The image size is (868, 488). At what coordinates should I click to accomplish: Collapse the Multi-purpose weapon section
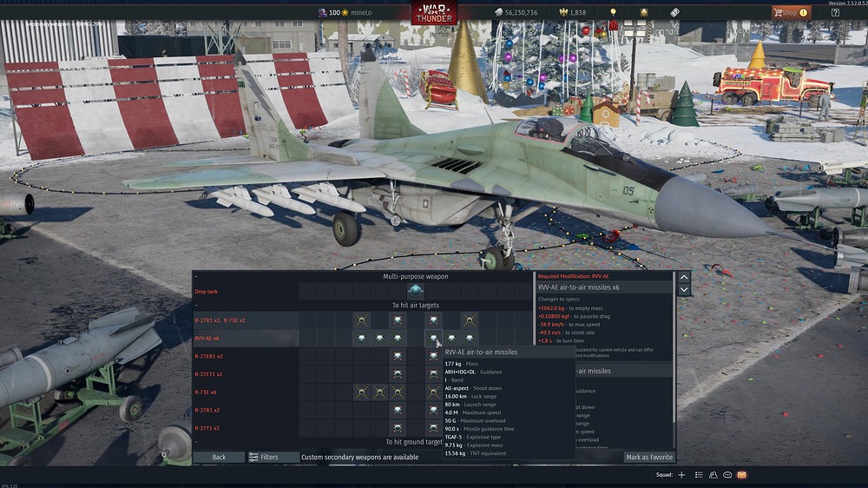[196, 276]
